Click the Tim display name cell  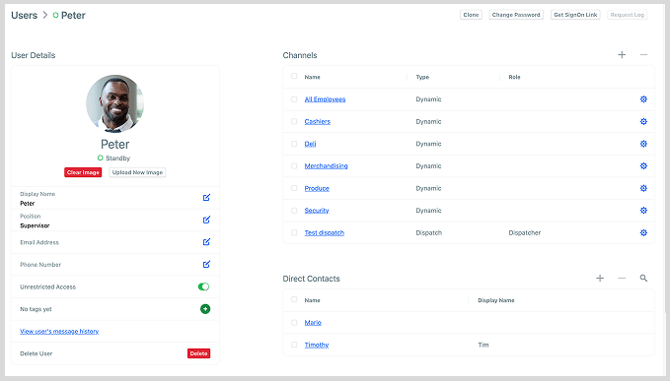tap(483, 345)
